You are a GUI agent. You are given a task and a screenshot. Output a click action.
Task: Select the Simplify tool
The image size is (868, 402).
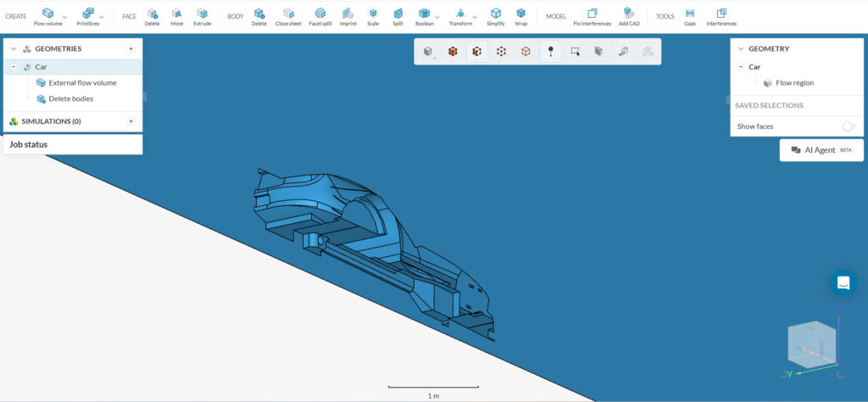pos(495,16)
